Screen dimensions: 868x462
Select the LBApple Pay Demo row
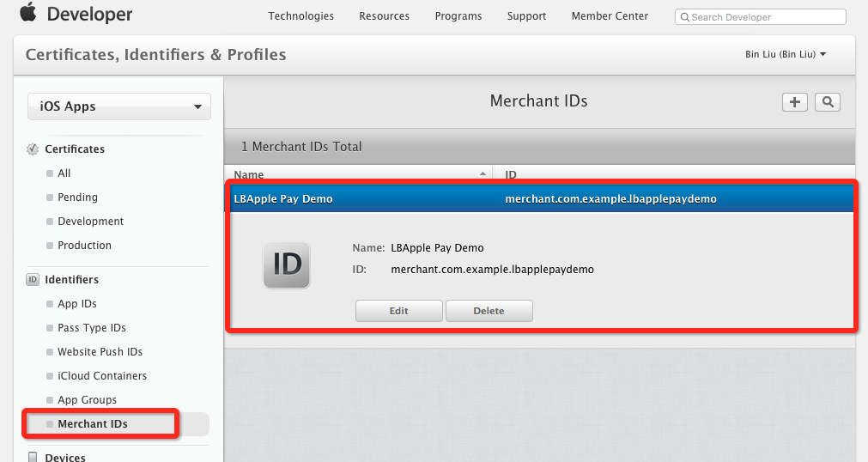539,198
